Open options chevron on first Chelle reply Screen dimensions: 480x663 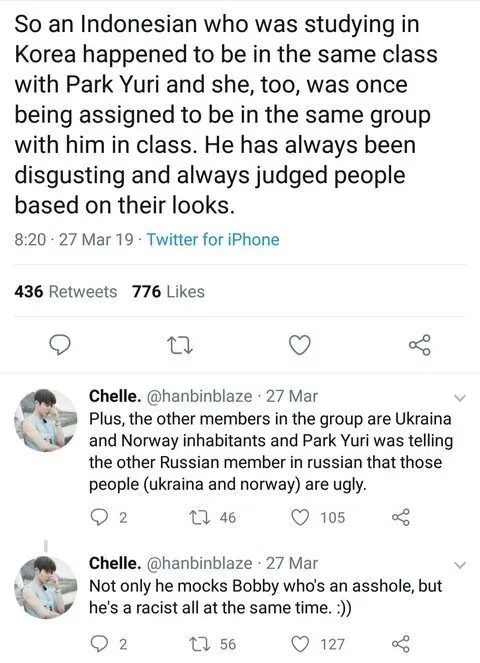459,398
